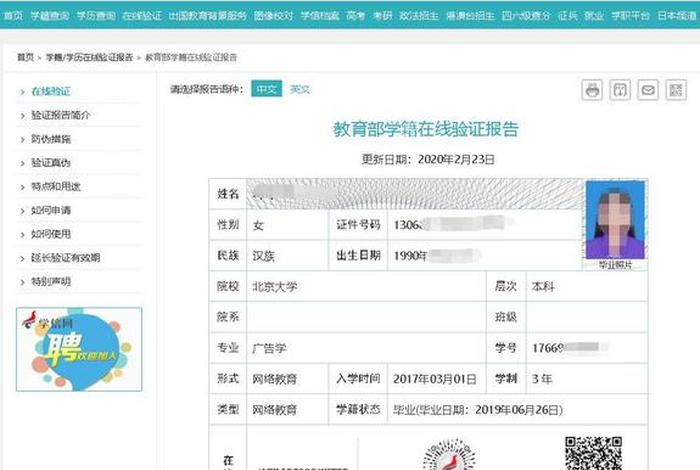Open 图像校对 in top navigation
The width and height of the screenshot is (700, 470).
click(x=273, y=16)
